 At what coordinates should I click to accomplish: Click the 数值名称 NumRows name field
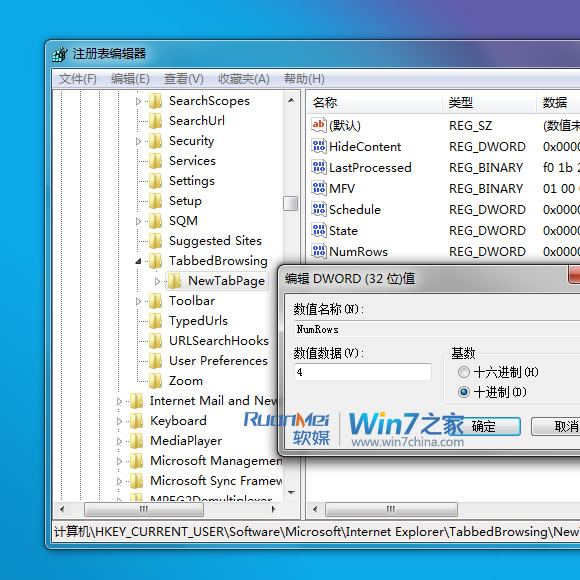coord(437,329)
